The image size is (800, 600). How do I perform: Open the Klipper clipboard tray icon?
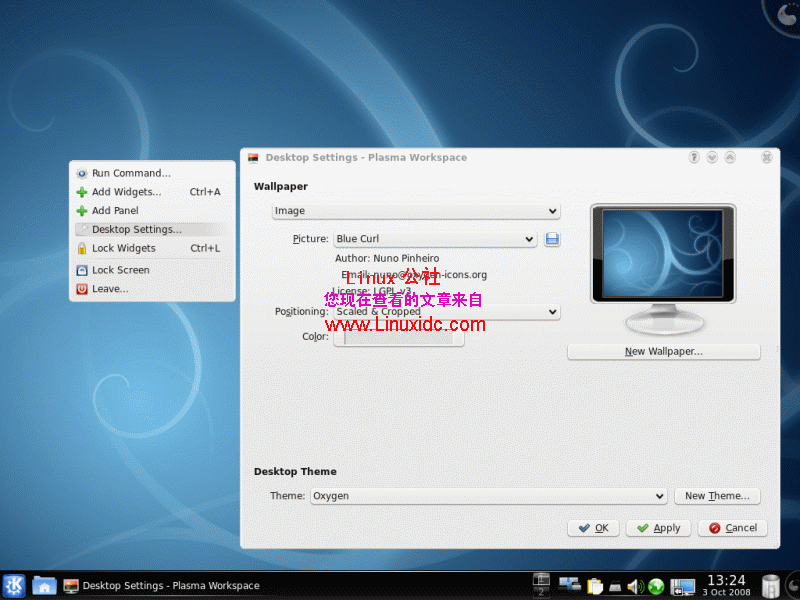tap(595, 585)
